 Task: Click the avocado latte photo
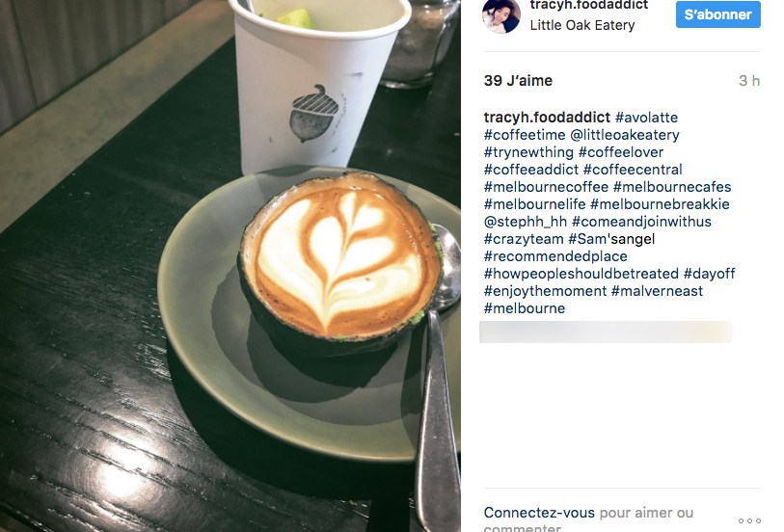[230, 266]
